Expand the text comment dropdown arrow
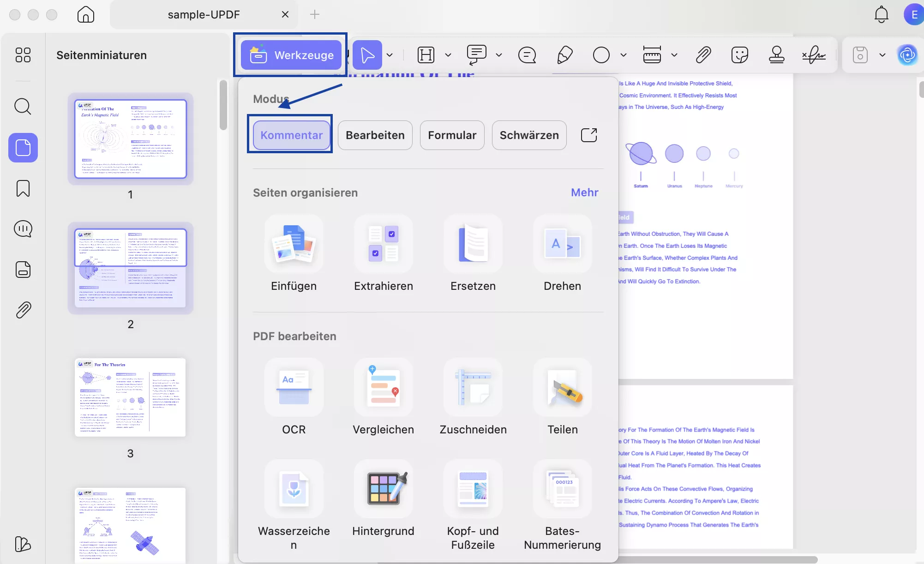This screenshot has height=564, width=924. click(x=499, y=55)
